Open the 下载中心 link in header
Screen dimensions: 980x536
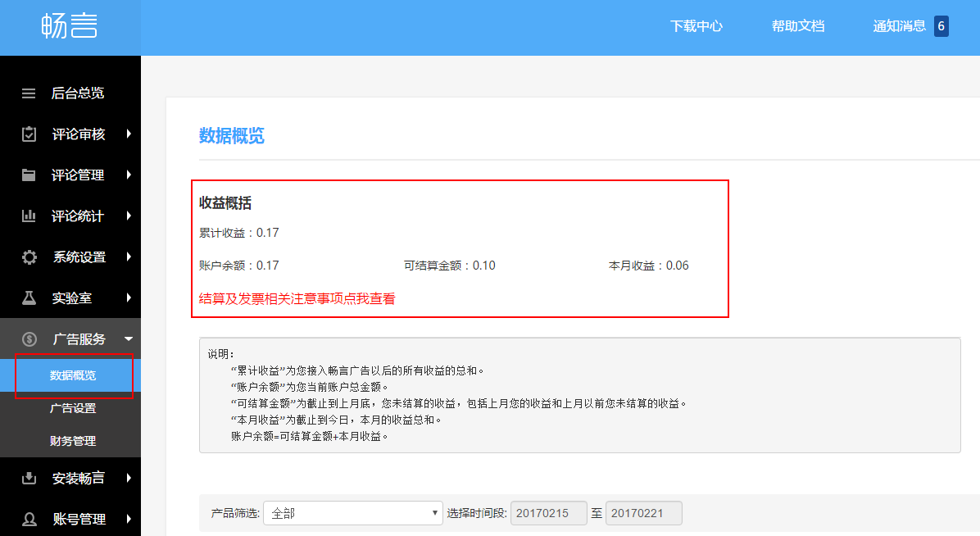696,26
